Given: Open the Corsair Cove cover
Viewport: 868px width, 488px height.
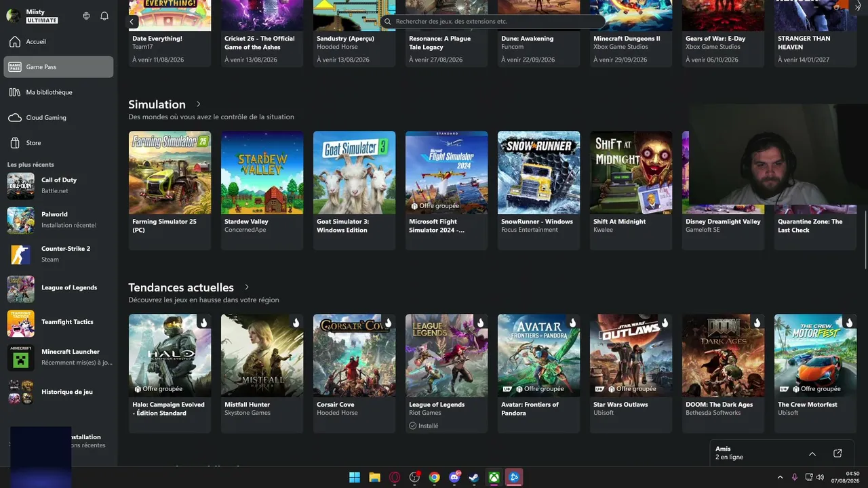Looking at the screenshot, I should [354, 355].
